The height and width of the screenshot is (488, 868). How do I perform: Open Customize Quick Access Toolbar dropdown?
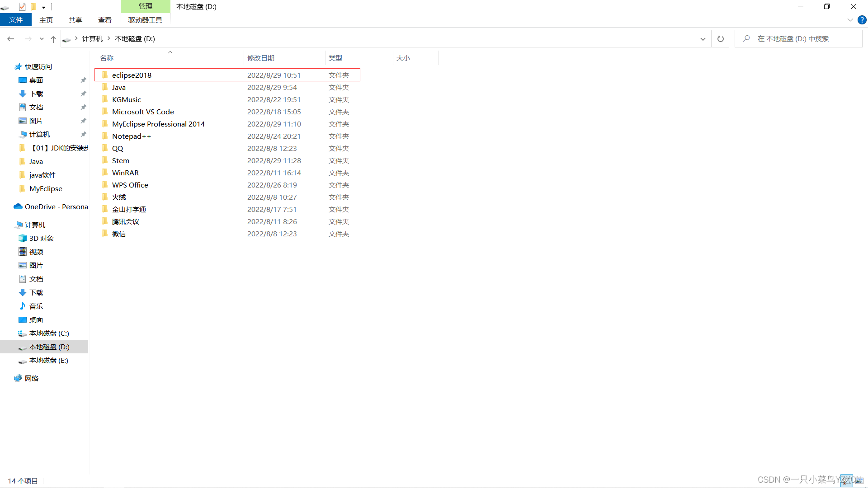click(43, 7)
